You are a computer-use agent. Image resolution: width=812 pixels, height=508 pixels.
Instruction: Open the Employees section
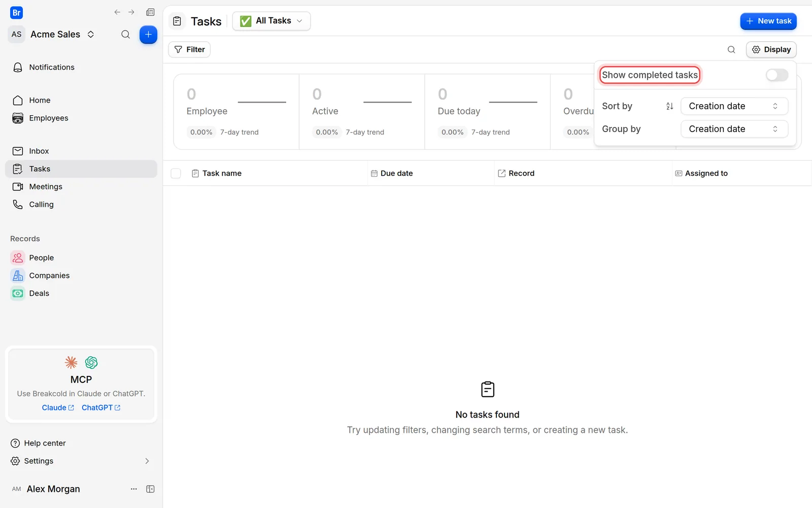click(81, 118)
